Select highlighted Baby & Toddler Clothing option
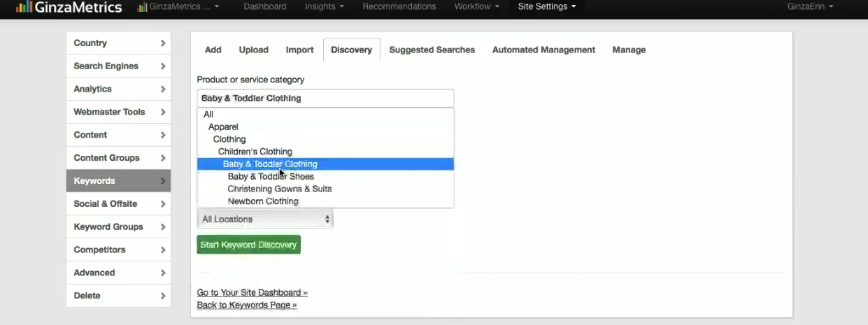868x325 pixels. pos(325,164)
